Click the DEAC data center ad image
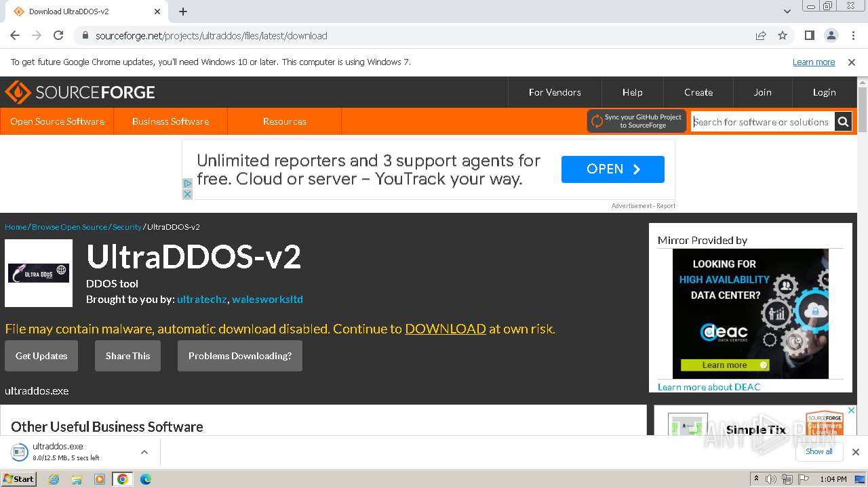This screenshot has width=868, height=488. pos(751,314)
